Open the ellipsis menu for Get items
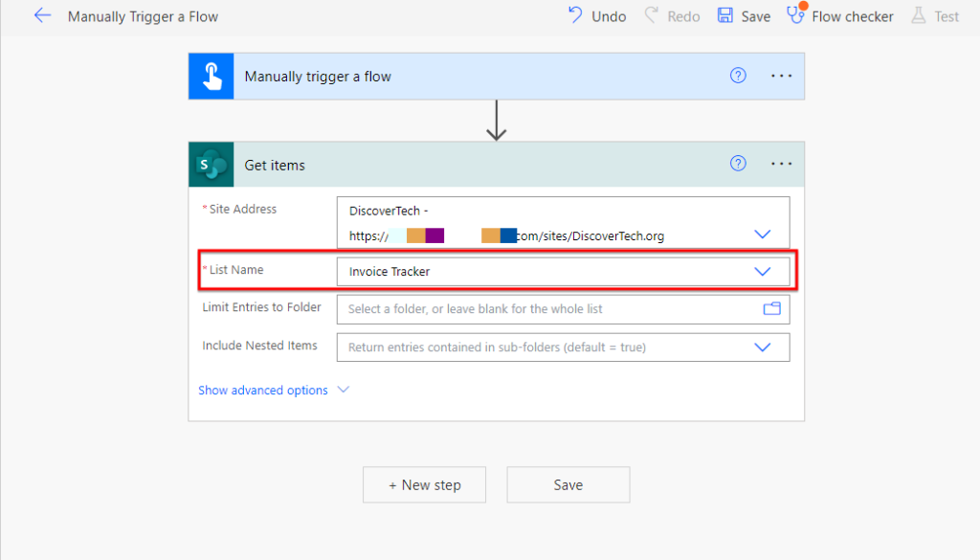 pyautogui.click(x=781, y=164)
